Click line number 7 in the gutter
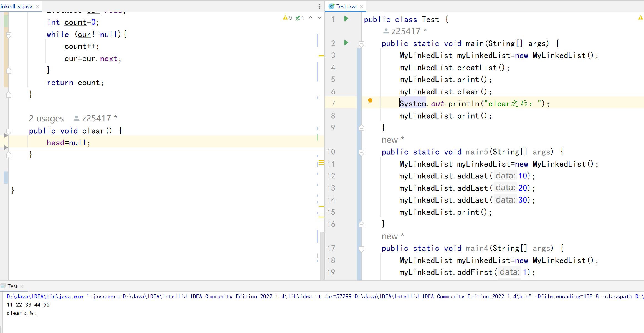The height and width of the screenshot is (333, 644). pyautogui.click(x=333, y=104)
